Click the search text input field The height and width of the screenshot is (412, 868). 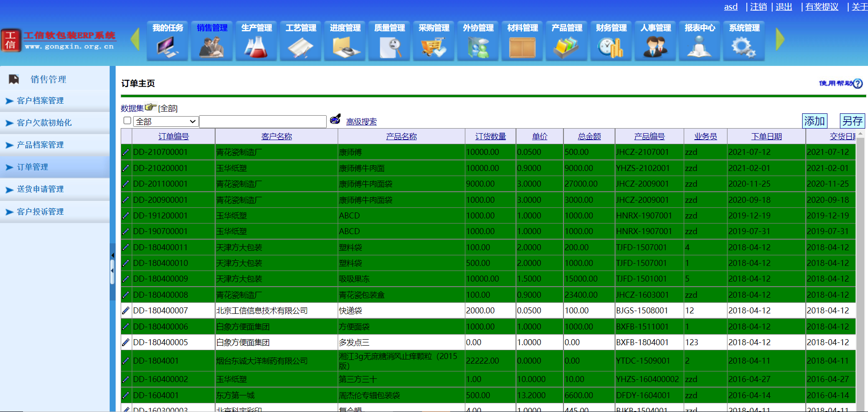click(263, 121)
